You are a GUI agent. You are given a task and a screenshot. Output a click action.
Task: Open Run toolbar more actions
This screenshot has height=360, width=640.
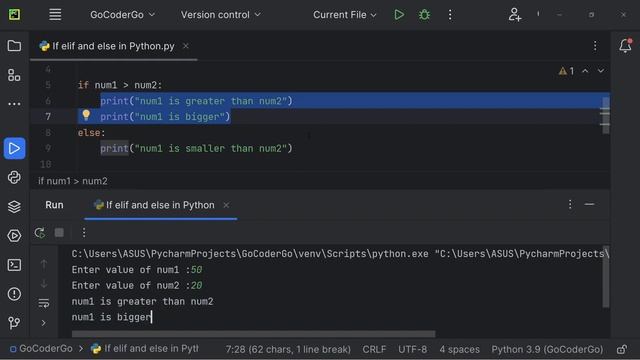tap(84, 233)
